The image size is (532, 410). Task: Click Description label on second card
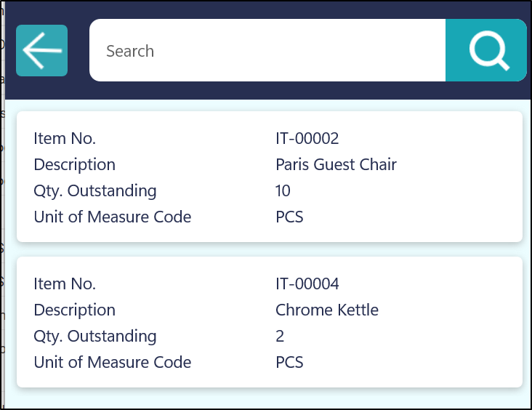(74, 310)
